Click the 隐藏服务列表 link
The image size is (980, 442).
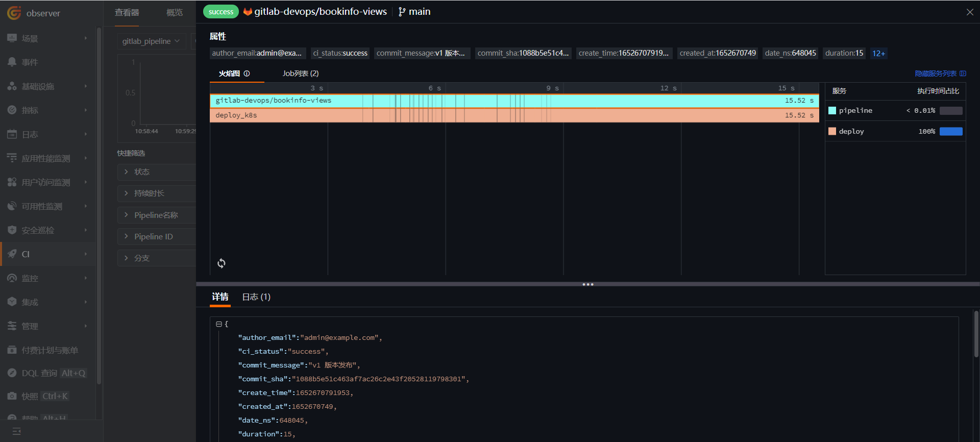(940, 73)
